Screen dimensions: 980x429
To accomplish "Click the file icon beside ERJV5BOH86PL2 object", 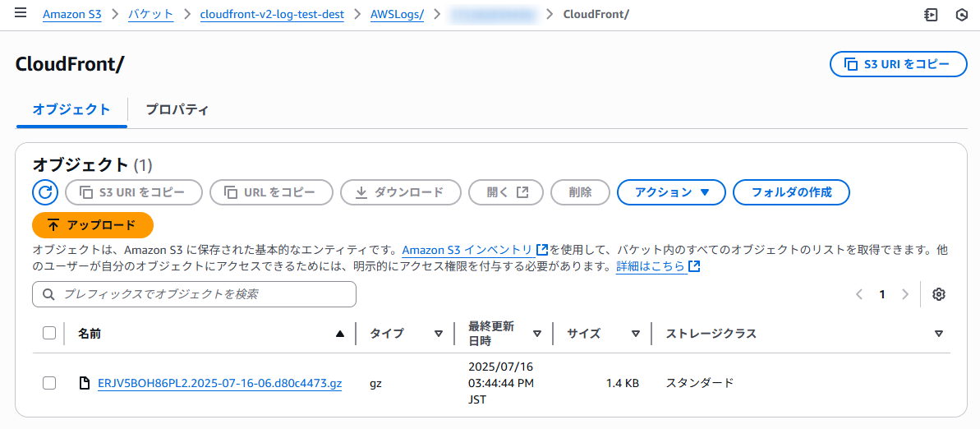I will tap(85, 383).
